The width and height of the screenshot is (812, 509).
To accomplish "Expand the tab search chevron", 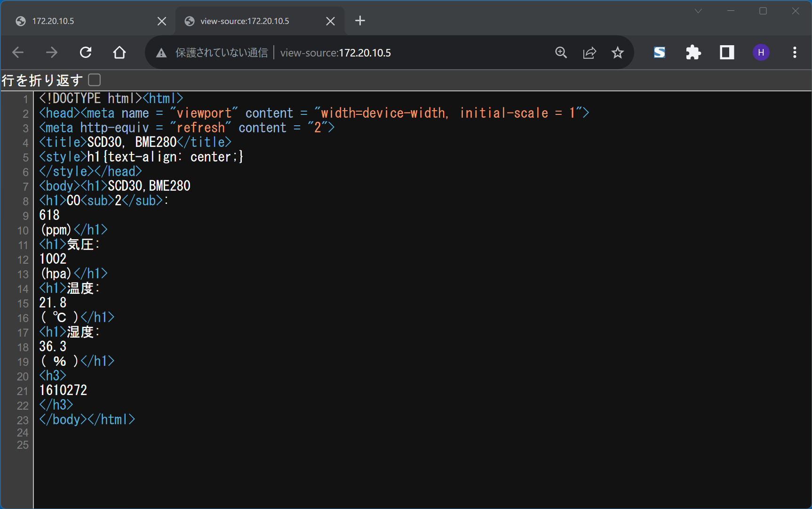I will tap(698, 11).
